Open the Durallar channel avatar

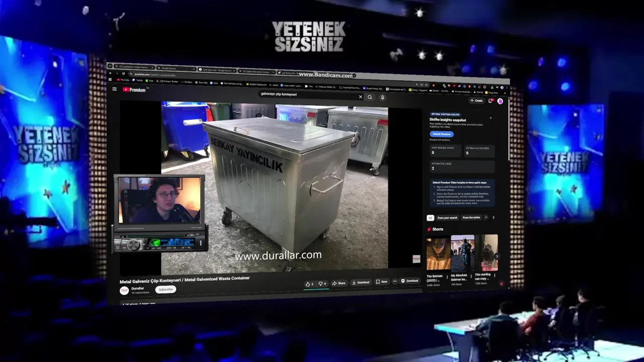click(124, 291)
